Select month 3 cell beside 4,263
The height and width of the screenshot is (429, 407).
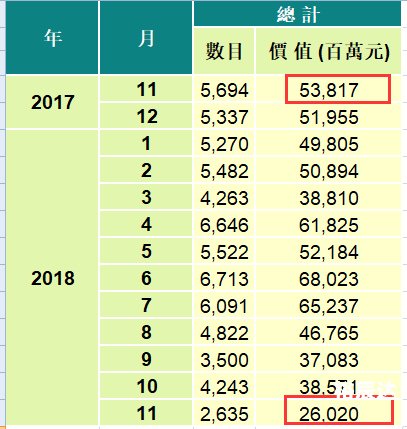click(146, 197)
